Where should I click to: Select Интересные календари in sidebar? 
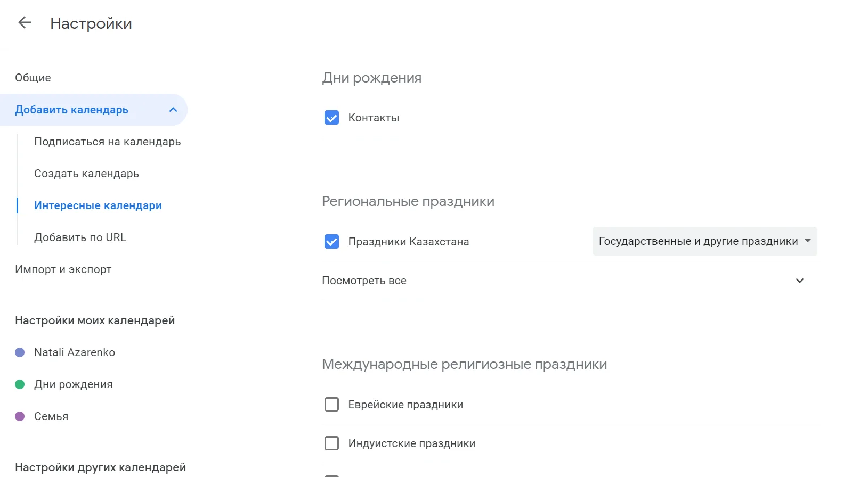[98, 205]
